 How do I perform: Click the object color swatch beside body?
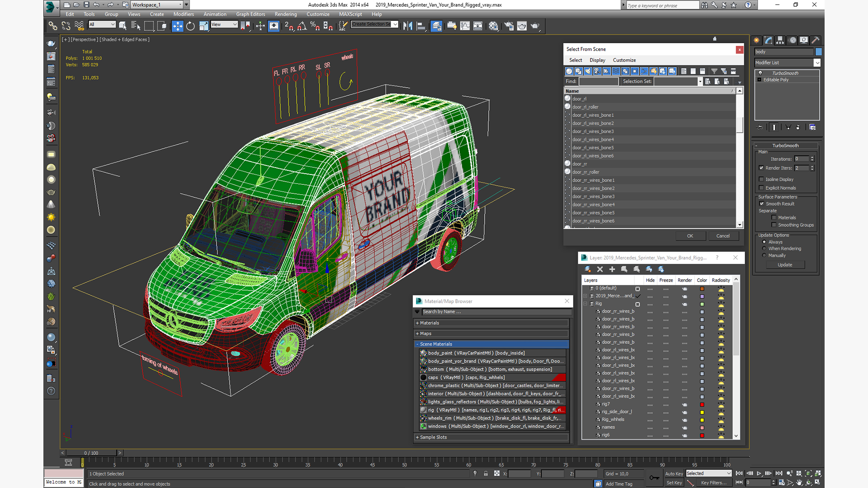[818, 52]
